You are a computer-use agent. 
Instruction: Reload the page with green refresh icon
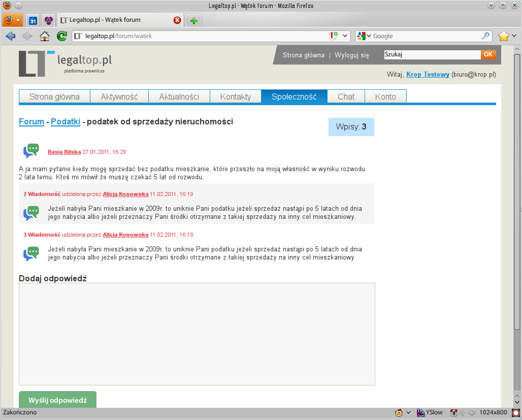click(x=62, y=36)
